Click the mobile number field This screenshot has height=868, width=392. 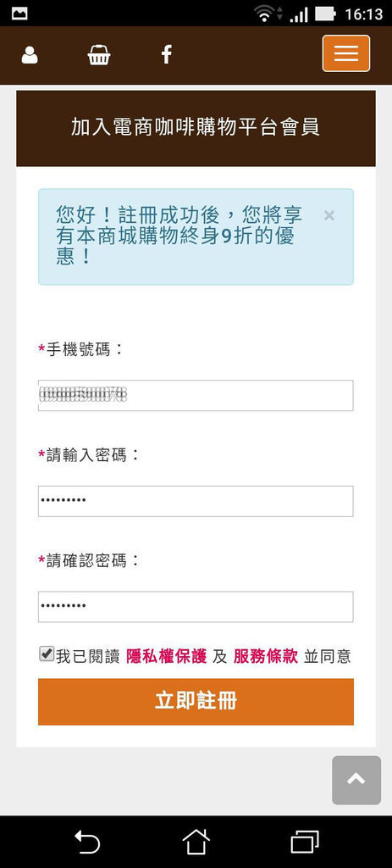pos(196,395)
